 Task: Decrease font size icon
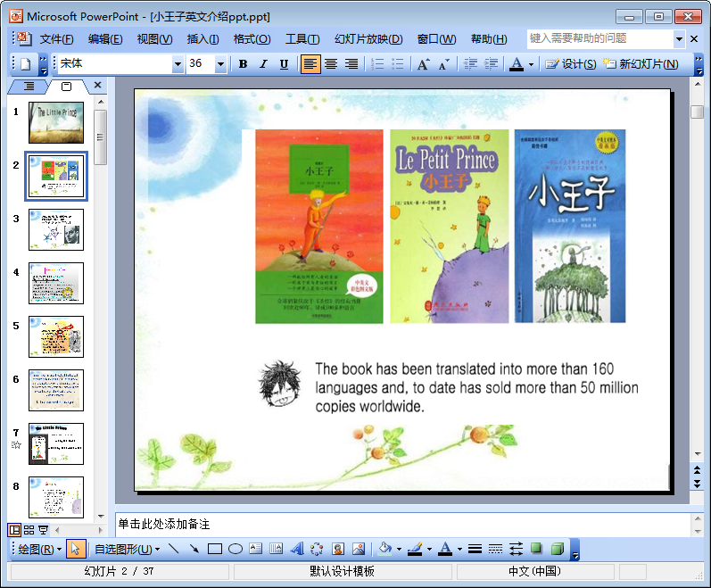444,64
